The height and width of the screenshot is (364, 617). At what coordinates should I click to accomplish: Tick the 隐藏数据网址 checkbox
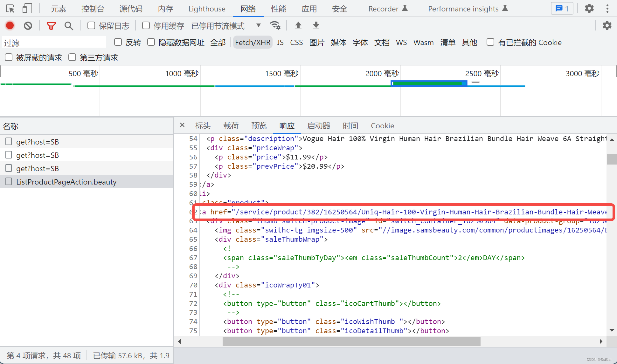151,42
